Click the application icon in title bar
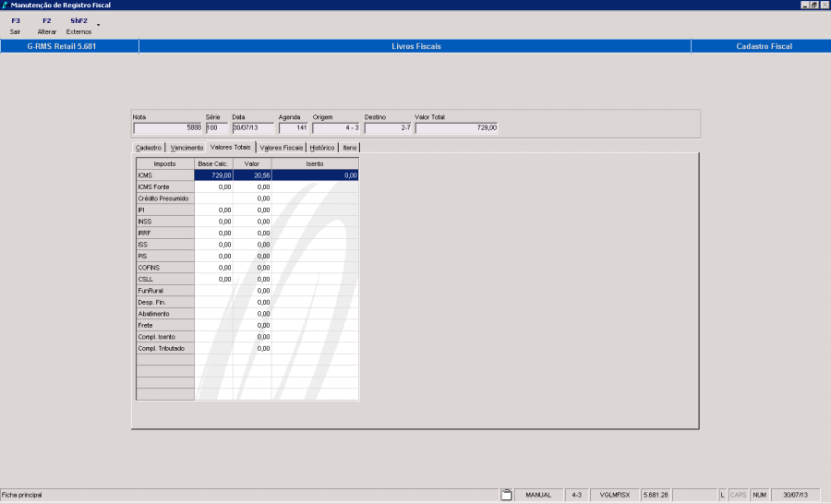The width and height of the screenshot is (831, 504). [5, 5]
